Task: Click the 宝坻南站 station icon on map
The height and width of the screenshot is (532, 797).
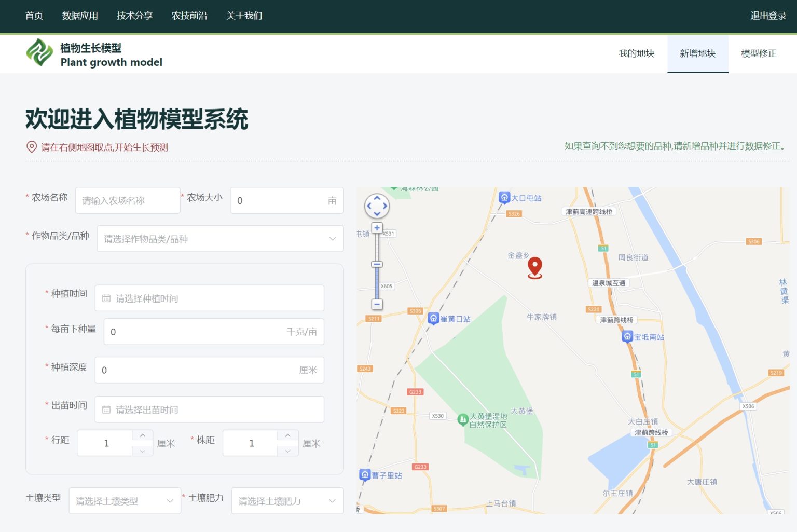Action: (627, 337)
